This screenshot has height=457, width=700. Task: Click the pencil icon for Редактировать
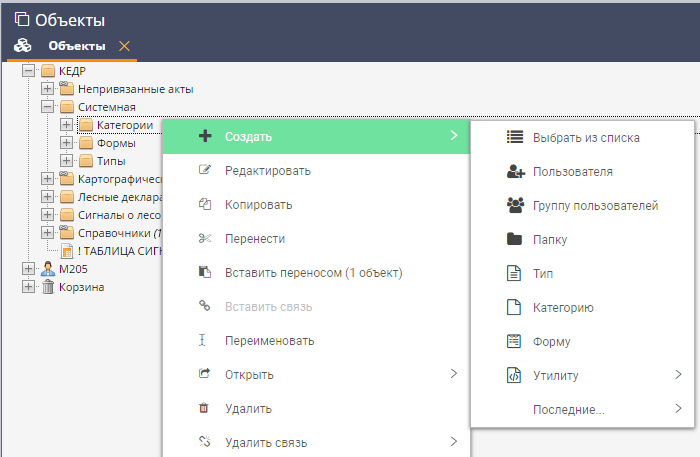205,170
